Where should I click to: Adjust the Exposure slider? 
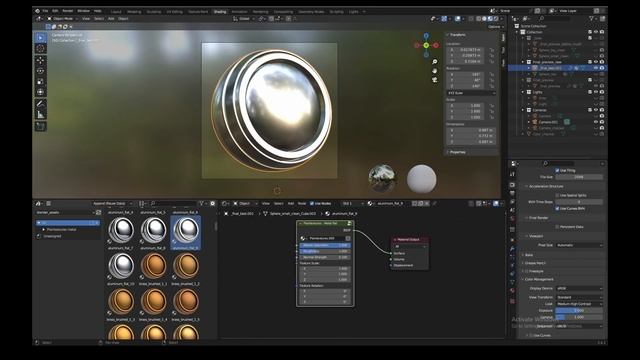coord(579,310)
